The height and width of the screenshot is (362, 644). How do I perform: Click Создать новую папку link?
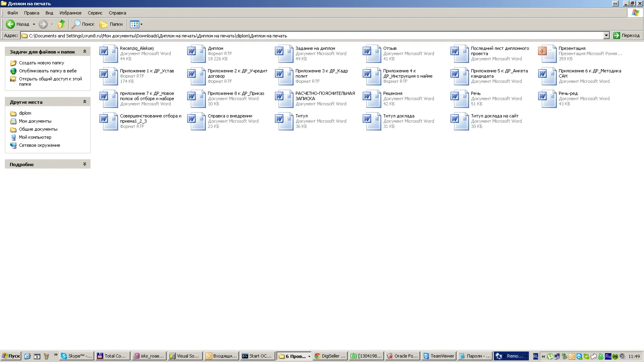[41, 63]
